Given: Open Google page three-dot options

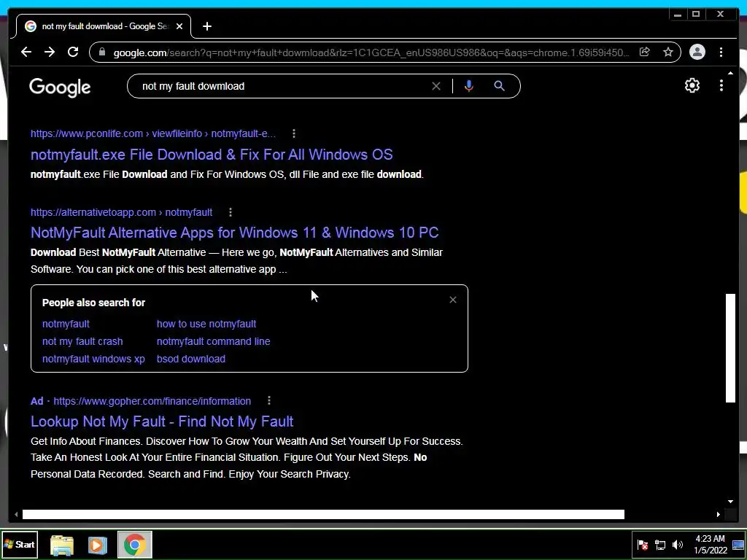Looking at the screenshot, I should tap(721, 86).
